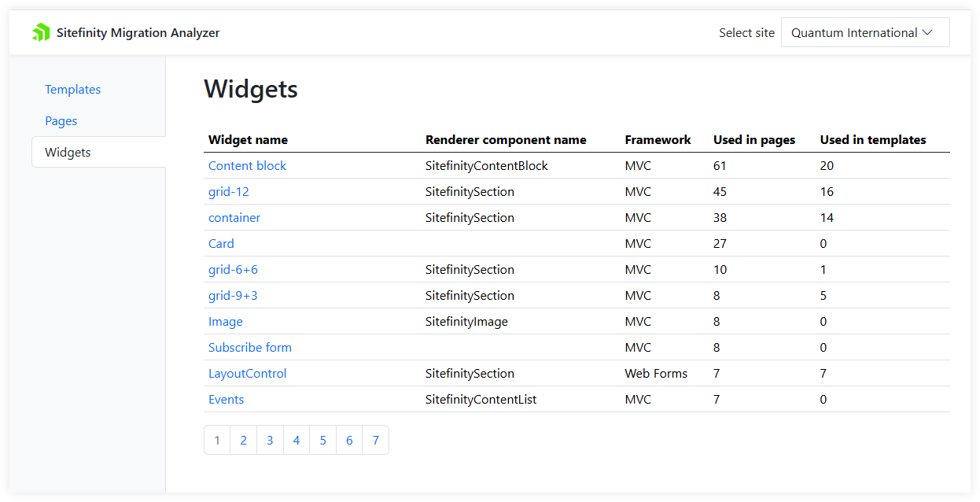Open the Templates sidebar item

coord(73,90)
